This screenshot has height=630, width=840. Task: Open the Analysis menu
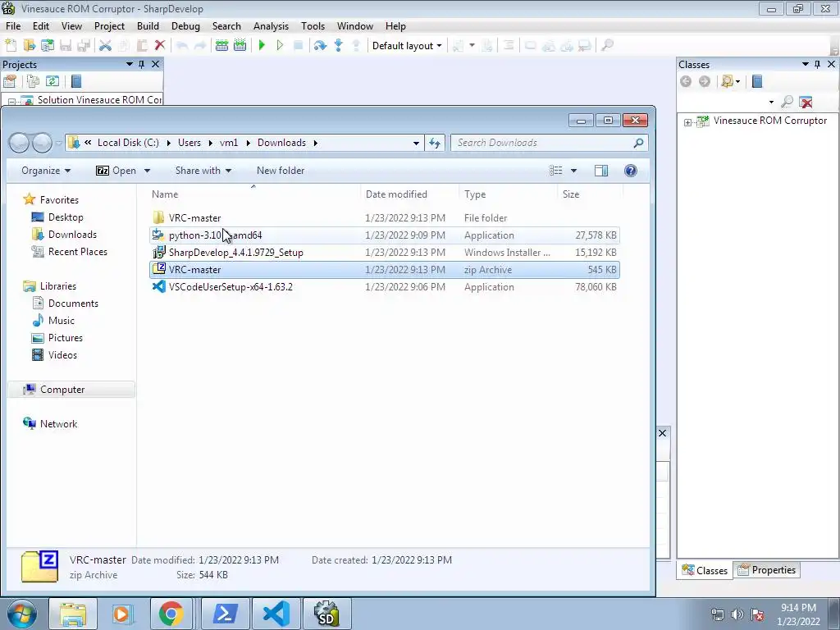271,26
